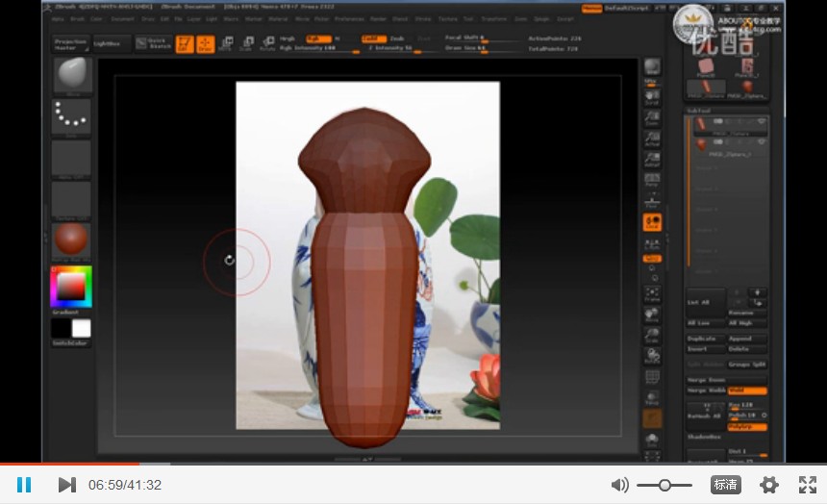Mute the video volume speaker icon

(619, 485)
